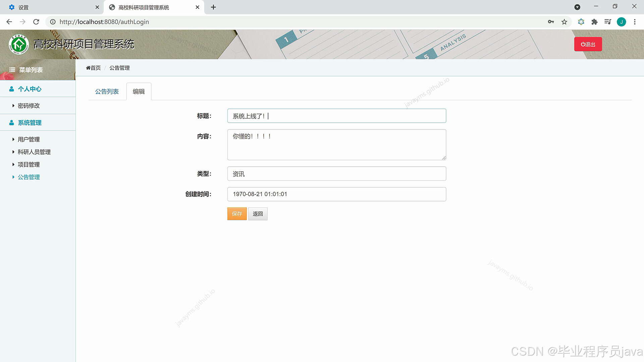Open 用户管理 menu item
Image resolution: width=644 pixels, height=362 pixels.
tap(29, 139)
